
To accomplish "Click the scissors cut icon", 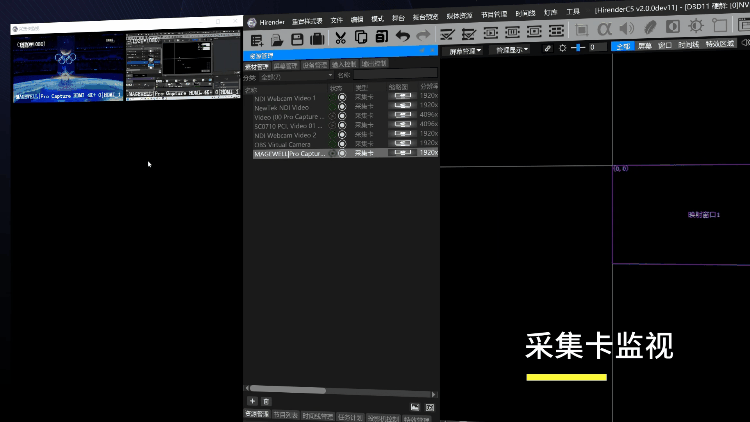I will 341,38.
